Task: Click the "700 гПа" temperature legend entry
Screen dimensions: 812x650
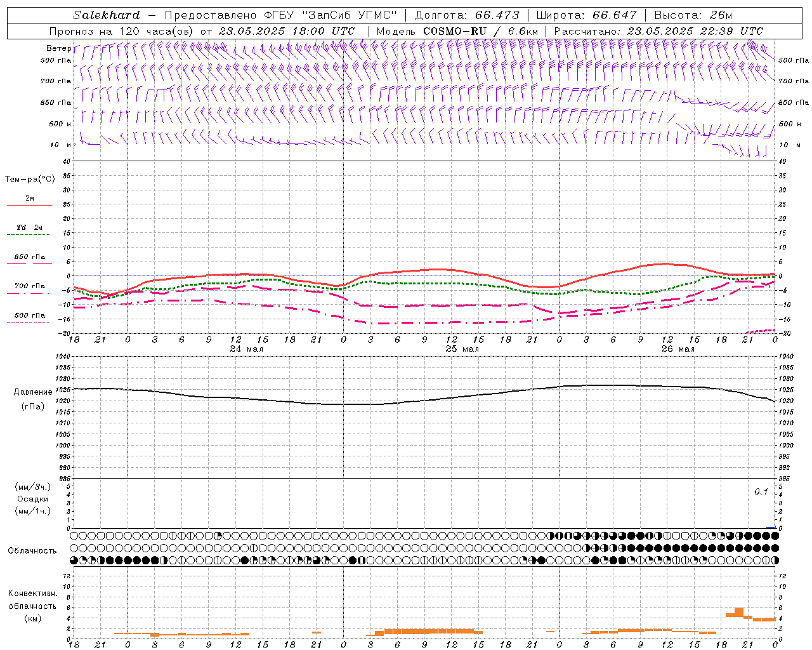Action: (x=30, y=286)
